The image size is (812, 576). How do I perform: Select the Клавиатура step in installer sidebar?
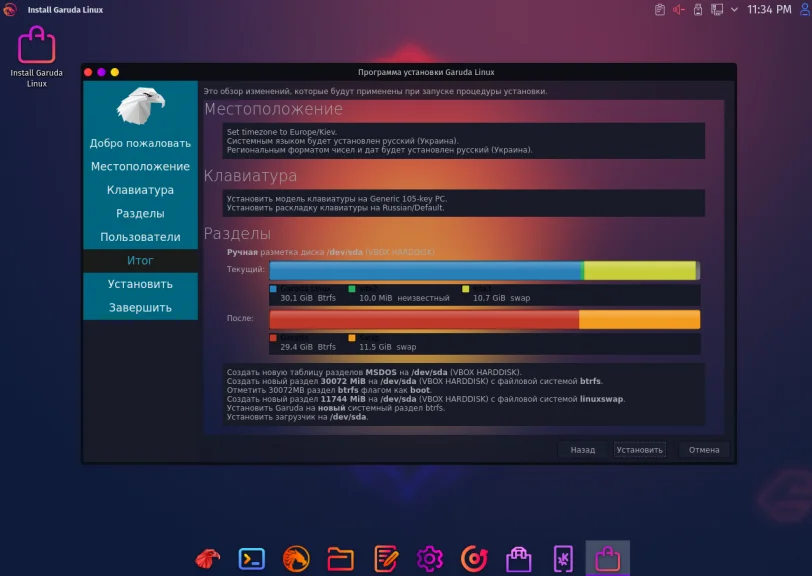pyautogui.click(x=140, y=189)
